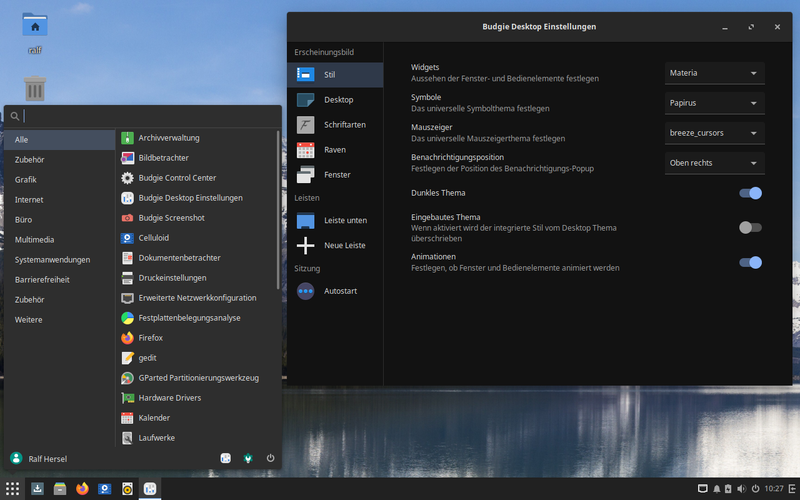The width and height of the screenshot is (800, 500).
Task: Open the Archivverwaltung app icon
Action: 127,138
